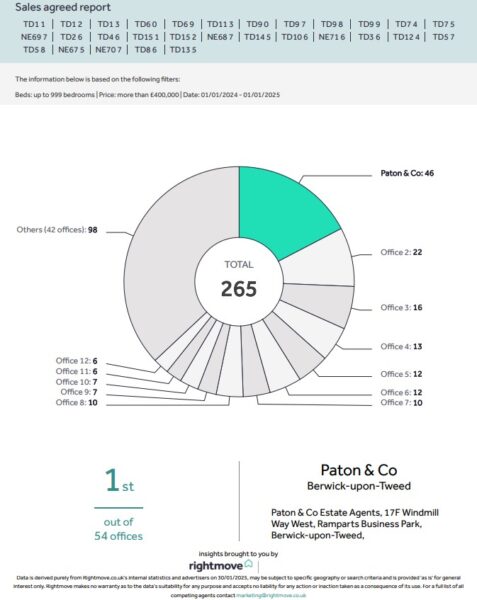Select postcode TD14 5

(x=257, y=37)
